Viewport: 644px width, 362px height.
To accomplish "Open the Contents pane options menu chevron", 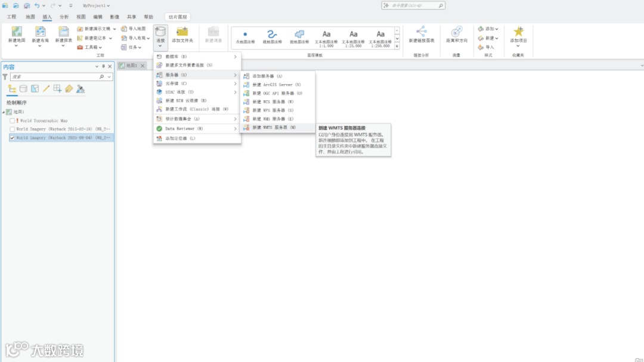I will (x=97, y=66).
